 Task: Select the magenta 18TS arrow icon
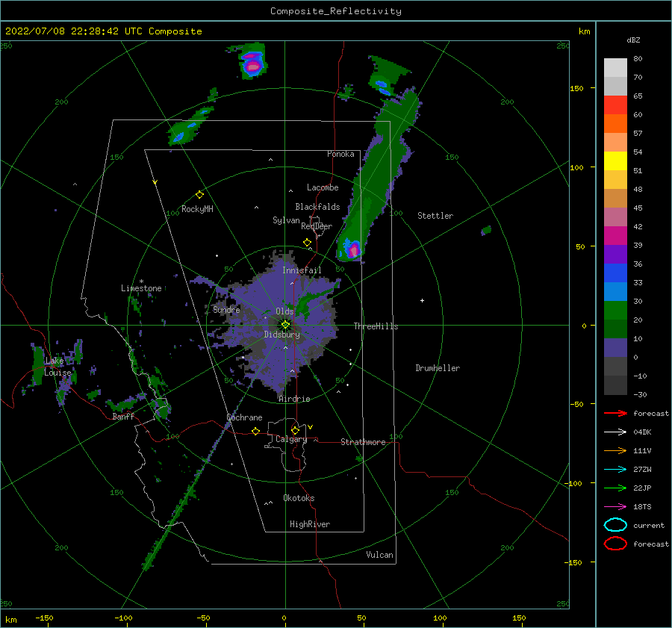[x=615, y=507]
